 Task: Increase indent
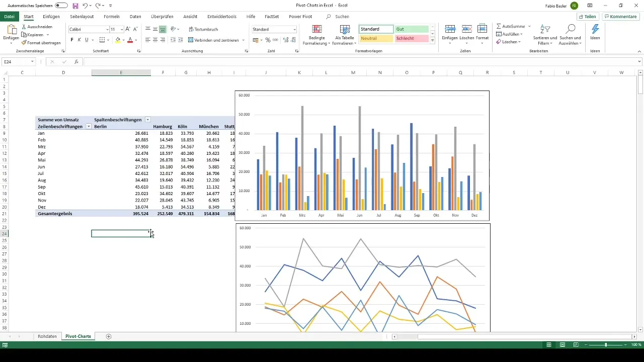tap(180, 40)
